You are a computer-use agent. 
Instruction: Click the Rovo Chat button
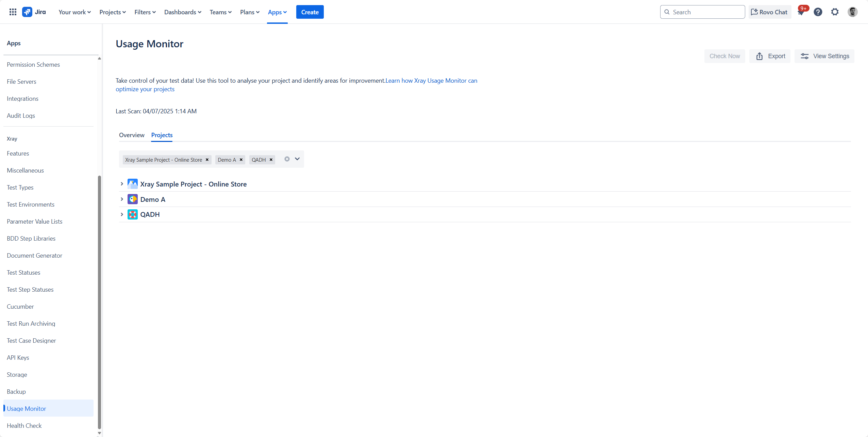coord(769,12)
